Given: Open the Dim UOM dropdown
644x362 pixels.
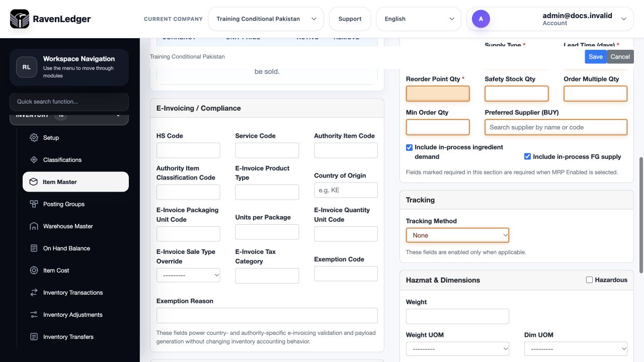Looking at the screenshot, I should coord(576,349).
